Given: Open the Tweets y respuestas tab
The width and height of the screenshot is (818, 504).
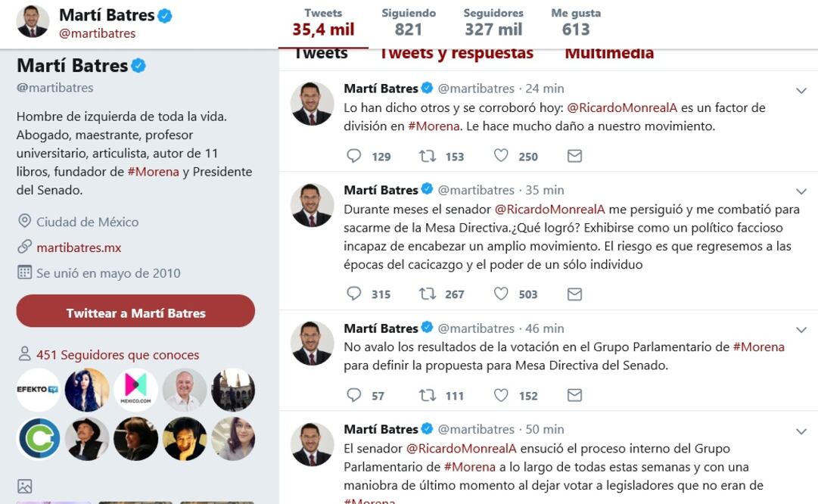Looking at the screenshot, I should 456,53.
